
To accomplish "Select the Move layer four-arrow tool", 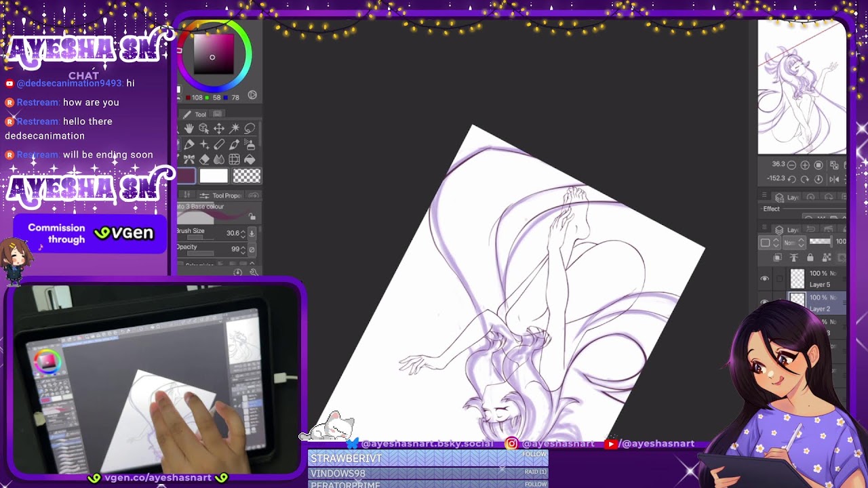I will click(x=219, y=128).
